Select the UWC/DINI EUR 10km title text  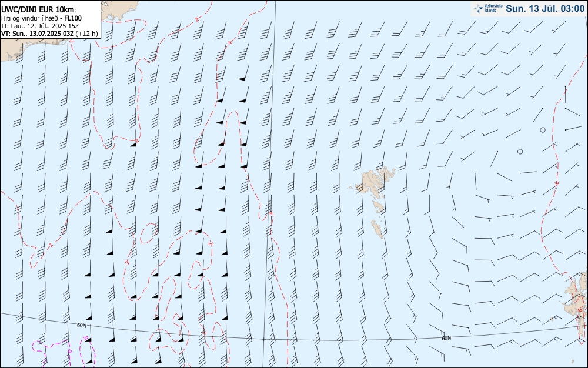[39, 10]
